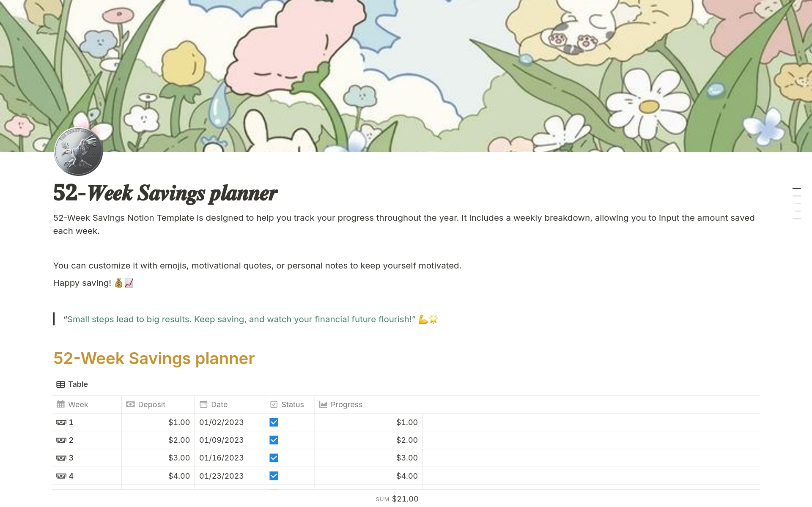Viewport: 812px width, 507px height.
Task: Click the Deposit column money icon
Action: (130, 404)
